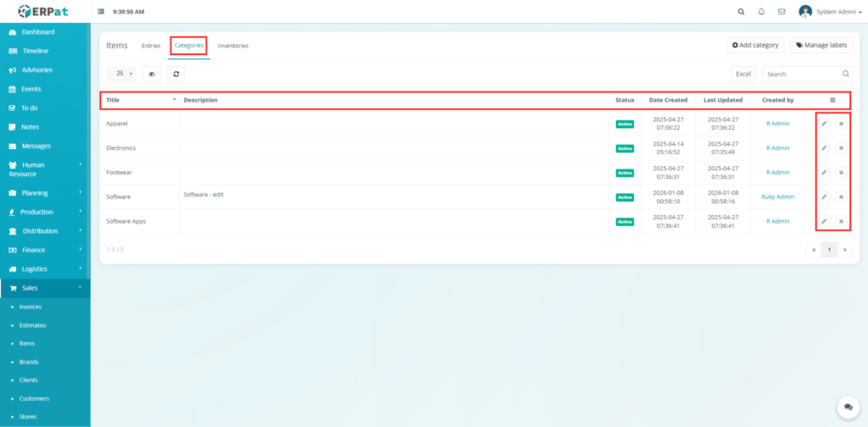
Task: Delete the Footwear category row
Action: pyautogui.click(x=841, y=173)
